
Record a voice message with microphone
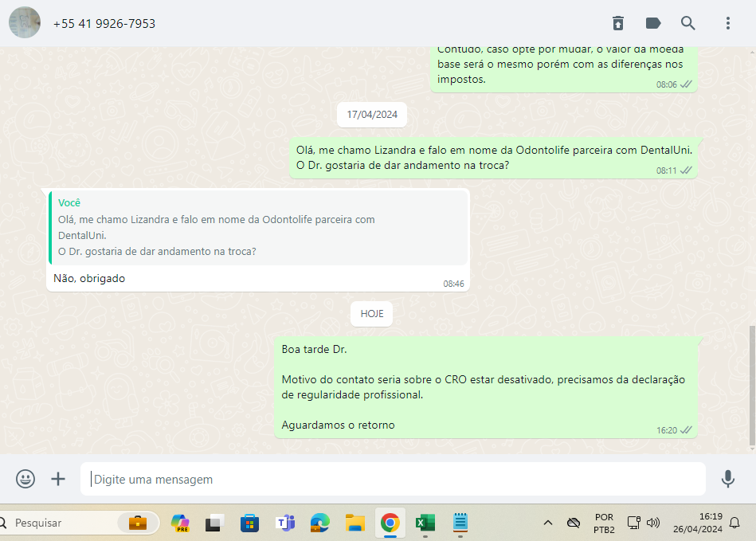pyautogui.click(x=728, y=479)
